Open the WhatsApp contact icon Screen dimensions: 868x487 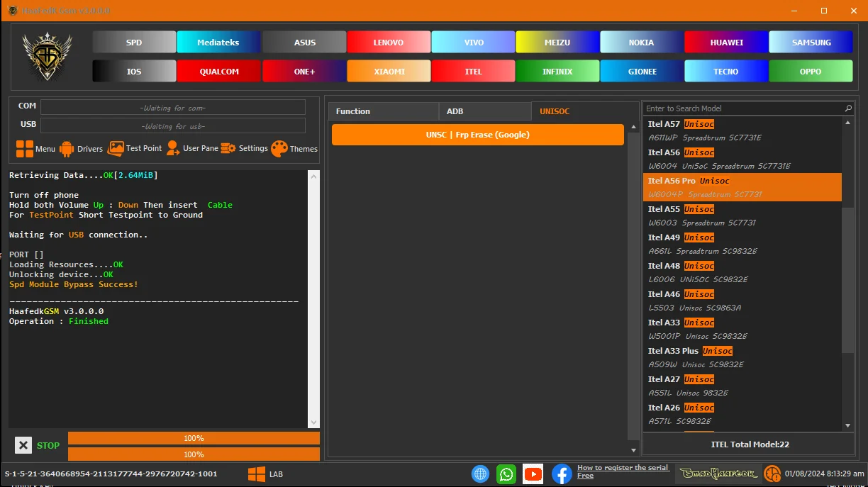(x=506, y=474)
